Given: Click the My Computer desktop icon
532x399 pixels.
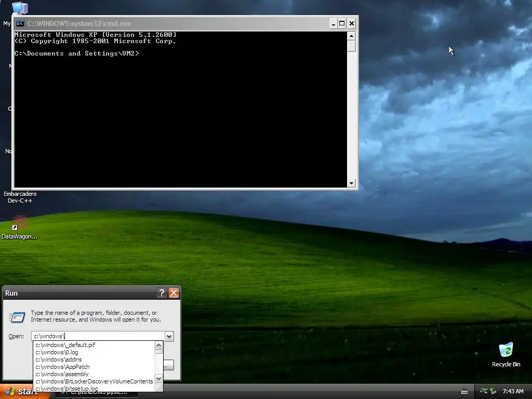Looking at the screenshot, I should tap(20, 8).
